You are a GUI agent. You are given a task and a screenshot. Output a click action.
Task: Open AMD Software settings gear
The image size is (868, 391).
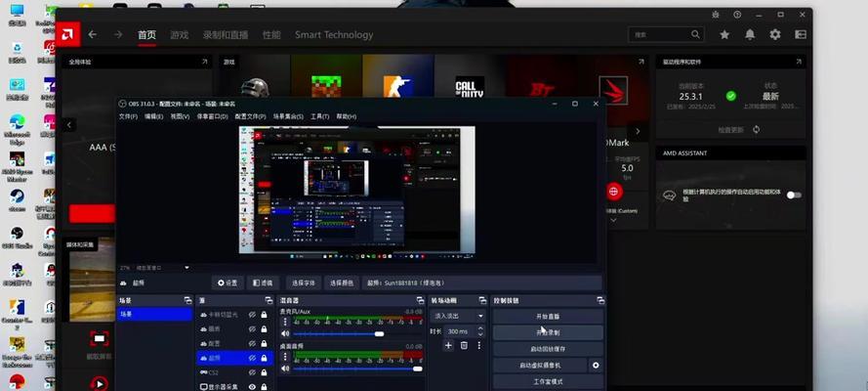775,34
